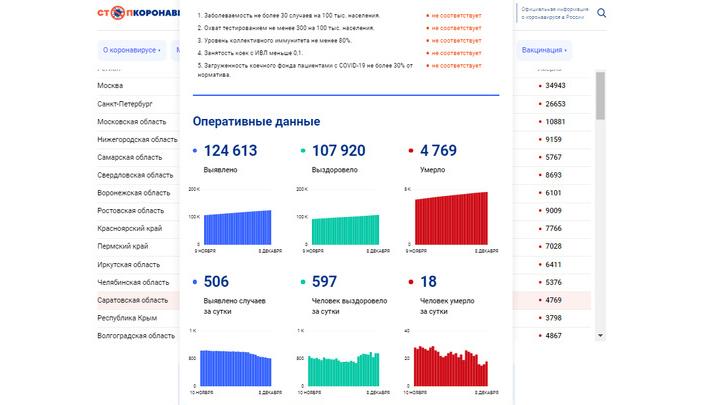
Task: Click the red «Умерло» cumulative chart
Action: (x=450, y=218)
